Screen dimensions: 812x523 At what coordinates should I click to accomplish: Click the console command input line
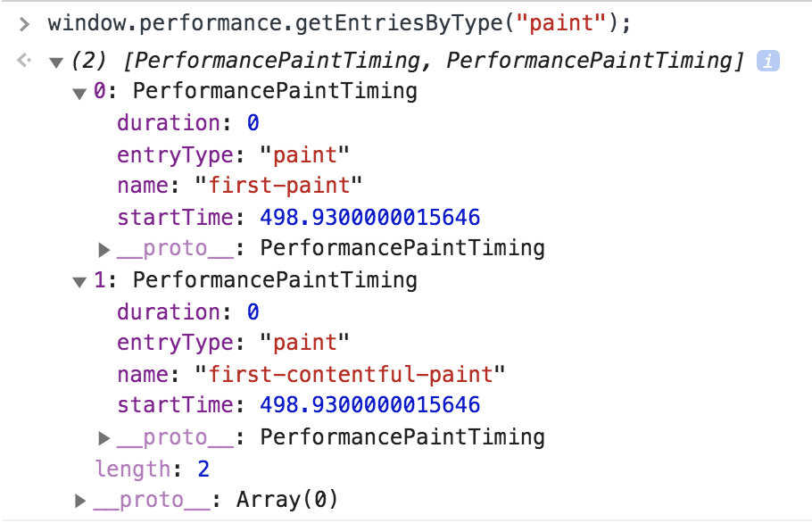point(339,23)
